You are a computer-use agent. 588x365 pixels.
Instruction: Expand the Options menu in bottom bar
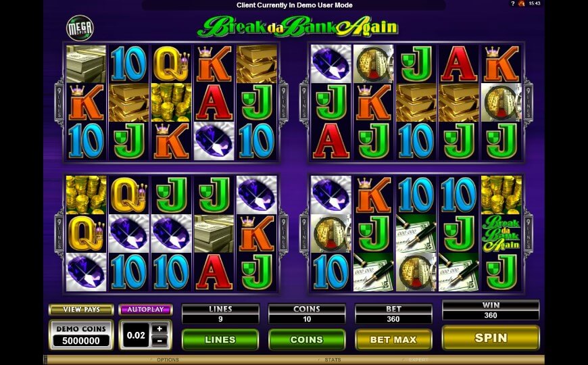tap(168, 360)
